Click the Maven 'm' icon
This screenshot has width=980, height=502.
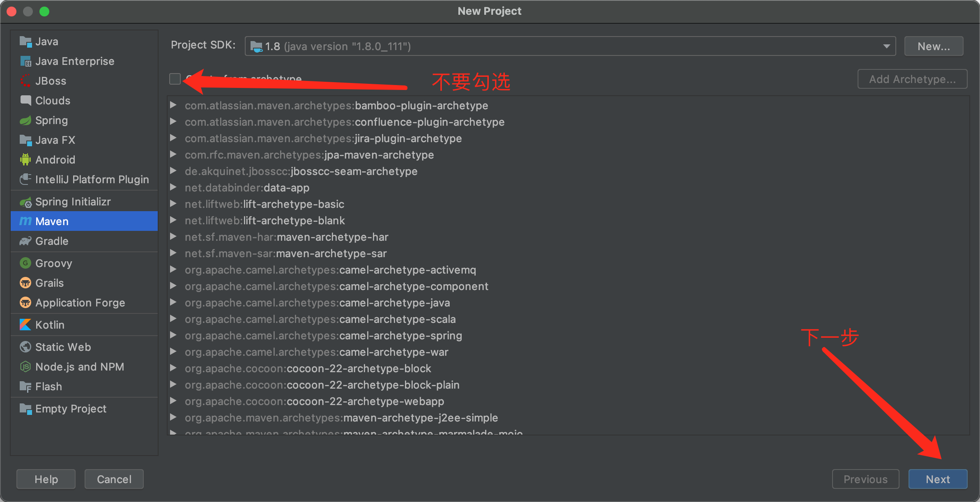(25, 221)
